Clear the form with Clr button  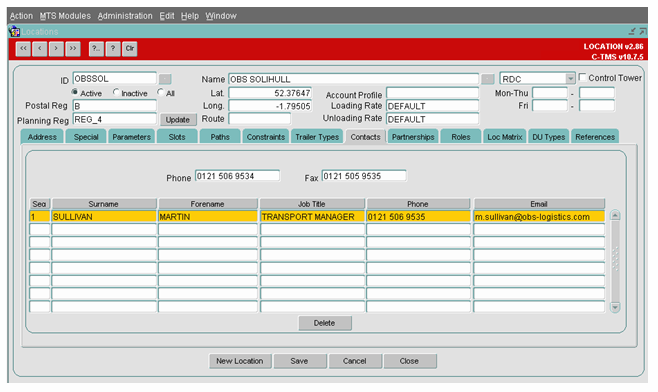coord(130,49)
